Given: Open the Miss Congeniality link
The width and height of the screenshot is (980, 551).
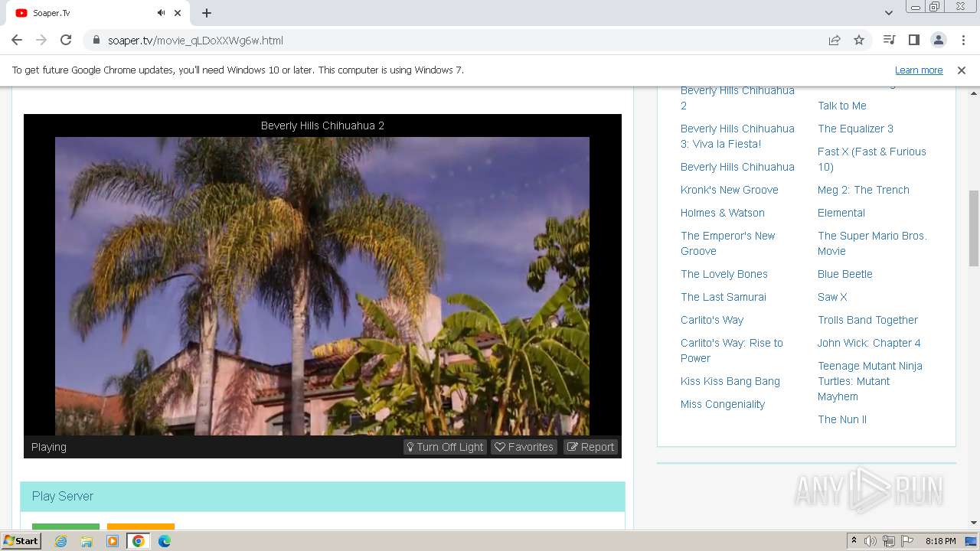Looking at the screenshot, I should (723, 404).
